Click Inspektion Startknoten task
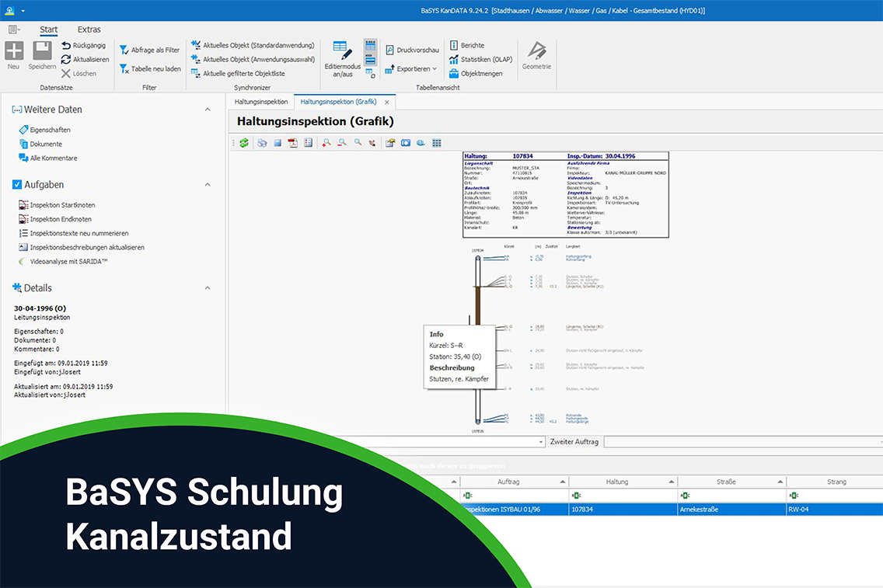The width and height of the screenshot is (883, 588). (62, 205)
